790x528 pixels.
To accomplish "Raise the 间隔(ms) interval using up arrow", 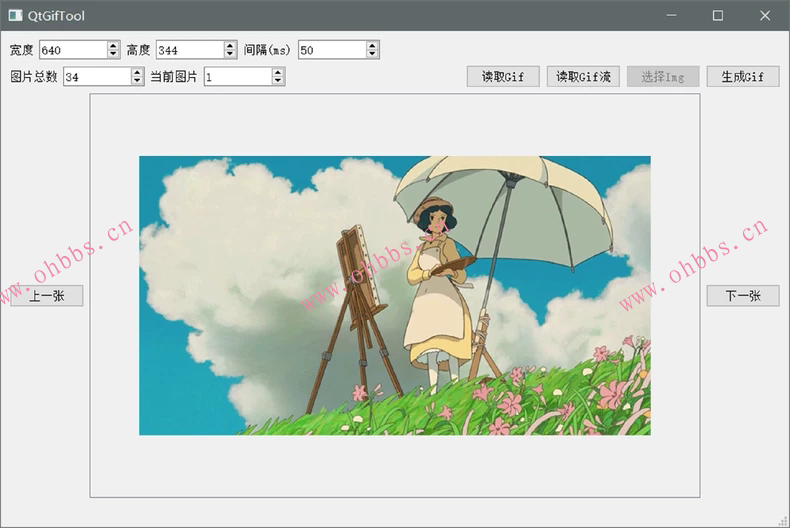I will [372, 45].
